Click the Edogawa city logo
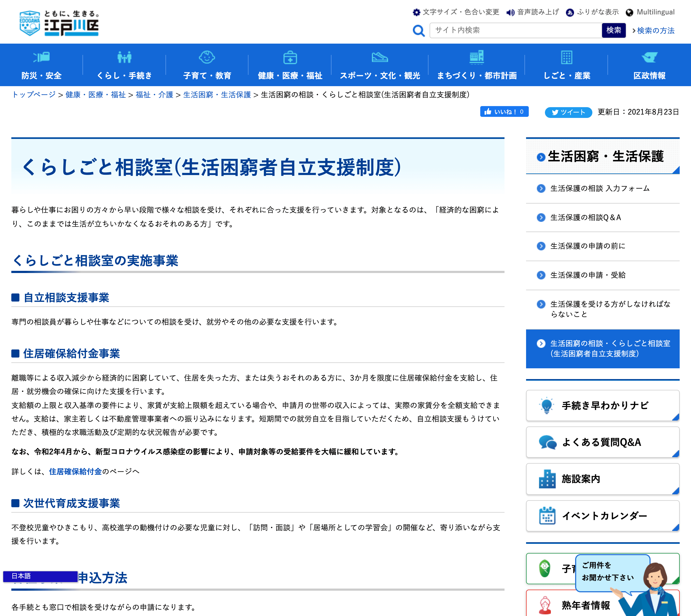691x616 pixels. (x=59, y=23)
